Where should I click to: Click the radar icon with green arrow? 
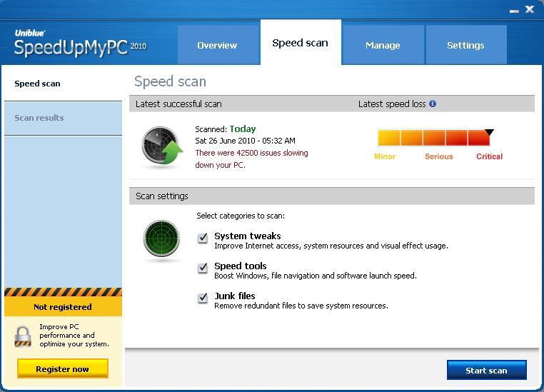pyautogui.click(x=162, y=146)
